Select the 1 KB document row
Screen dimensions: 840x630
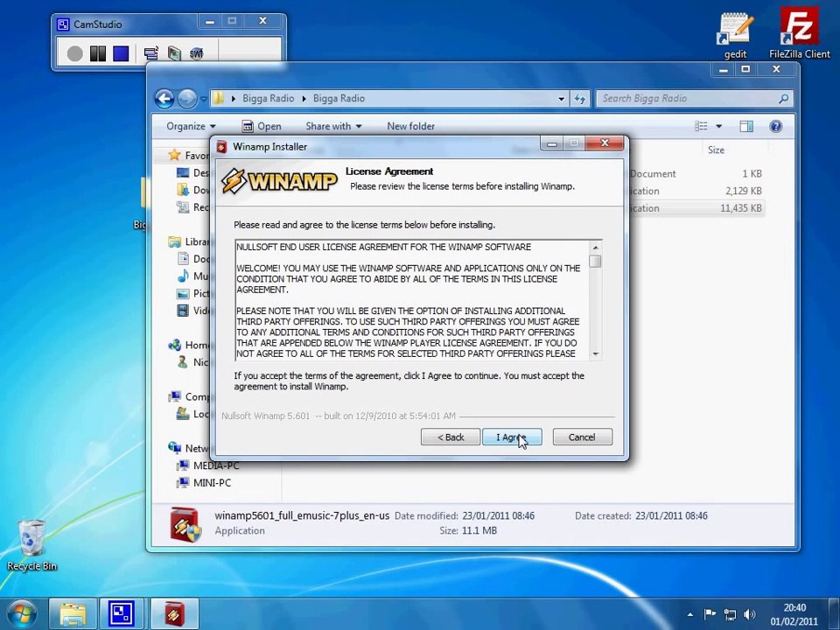(697, 173)
